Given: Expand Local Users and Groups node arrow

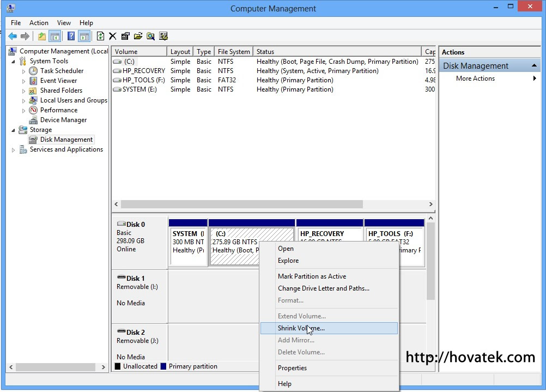Looking at the screenshot, I should (23, 101).
